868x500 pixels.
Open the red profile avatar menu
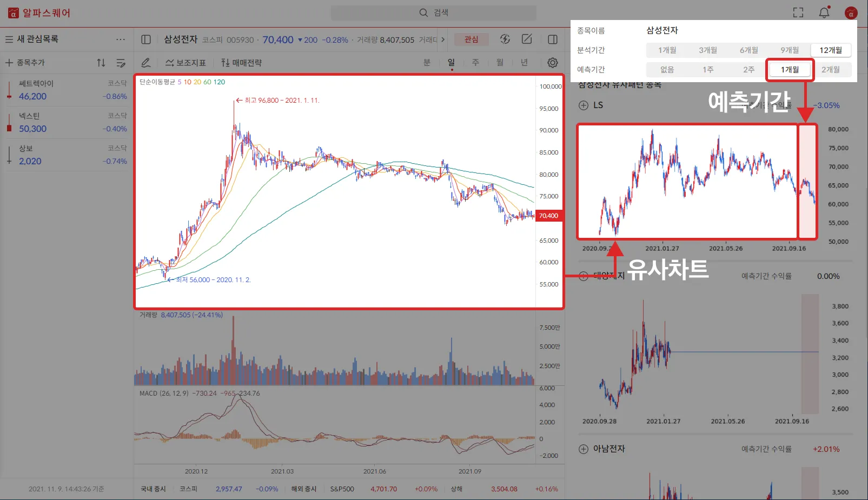(x=851, y=12)
